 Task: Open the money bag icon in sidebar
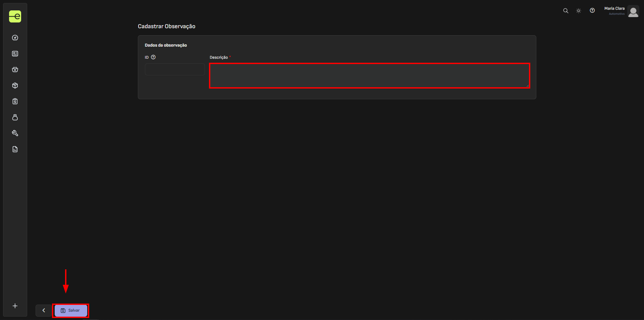pos(15,117)
